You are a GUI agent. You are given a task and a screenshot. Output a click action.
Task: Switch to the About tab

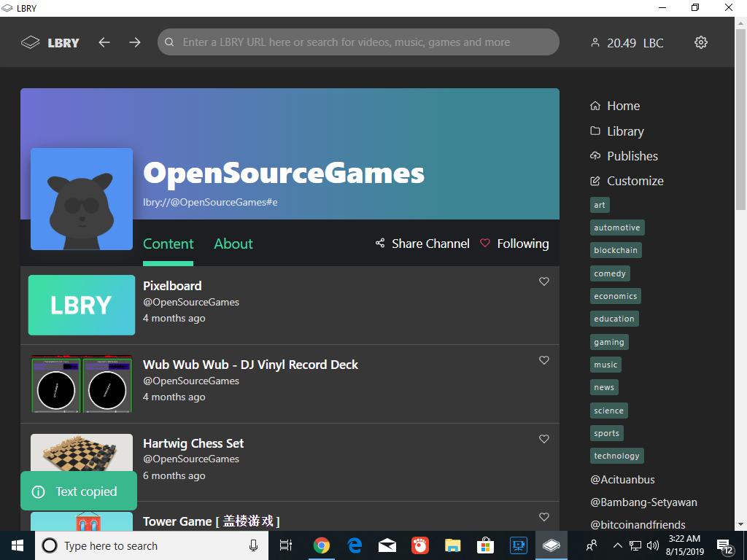[233, 244]
